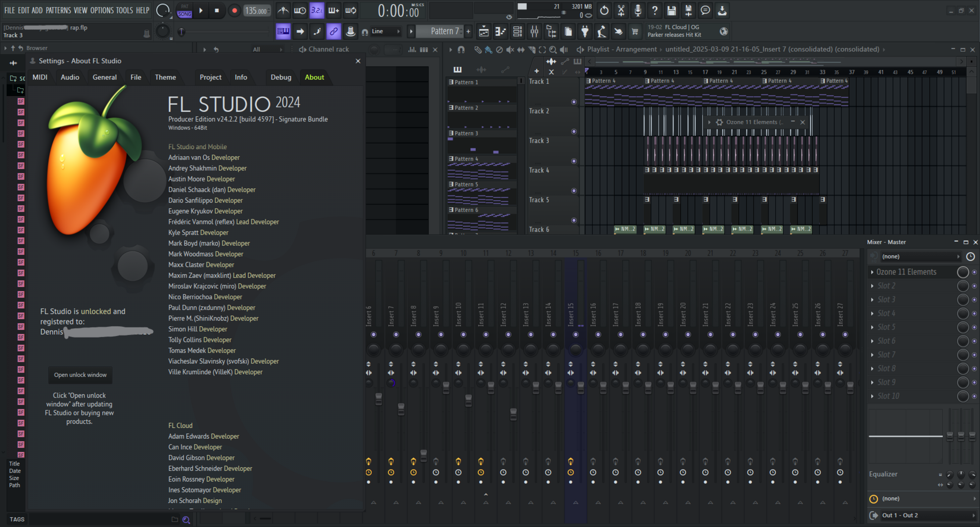Save project with floppy disk icon

pyautogui.click(x=671, y=11)
